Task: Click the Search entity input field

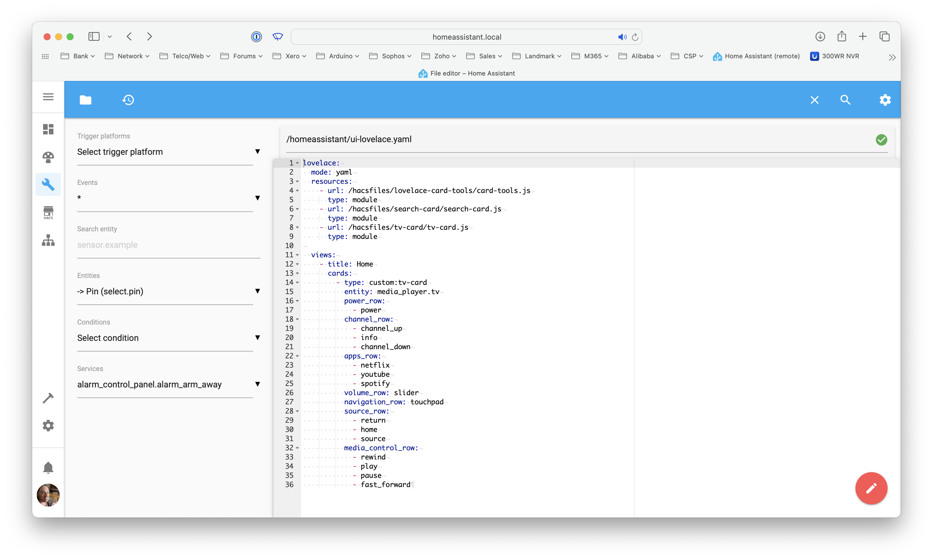Action: [x=168, y=245]
